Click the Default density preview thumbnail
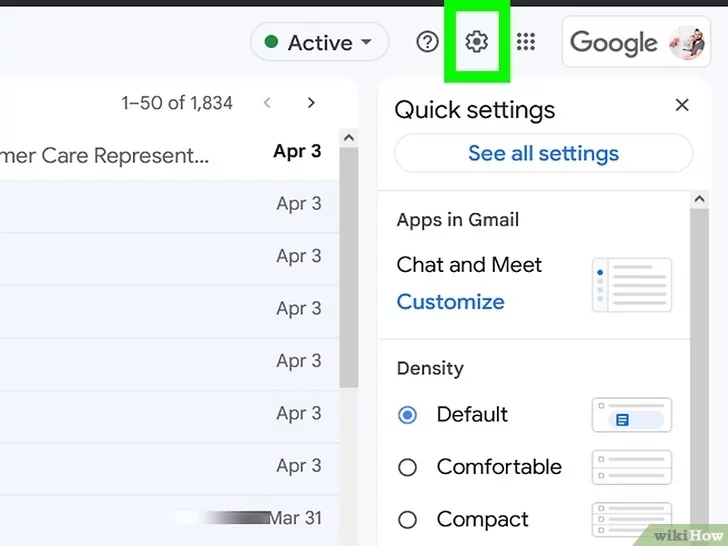 (631, 415)
